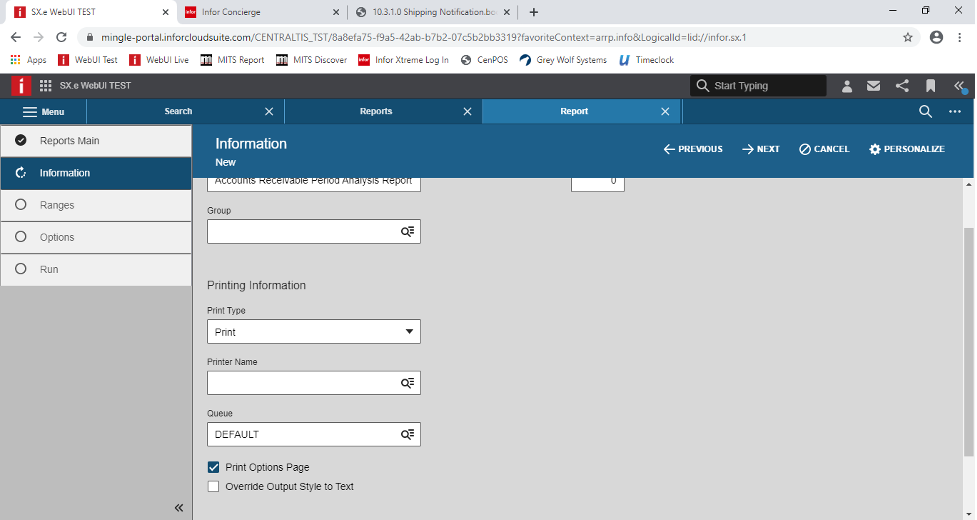Switch to the Report tab
The height and width of the screenshot is (520, 977).
click(574, 111)
